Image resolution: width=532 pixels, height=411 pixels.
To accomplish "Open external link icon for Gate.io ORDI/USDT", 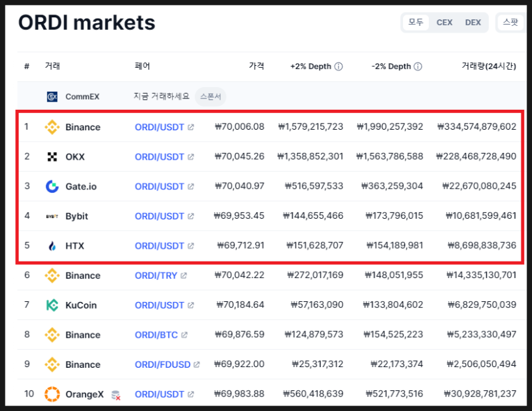I will click(x=191, y=186).
